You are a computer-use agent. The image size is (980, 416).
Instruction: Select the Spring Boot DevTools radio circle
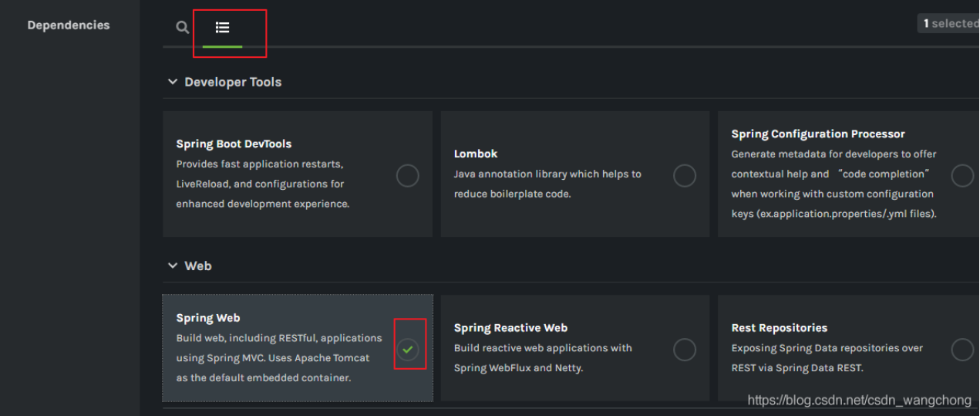coord(408,176)
